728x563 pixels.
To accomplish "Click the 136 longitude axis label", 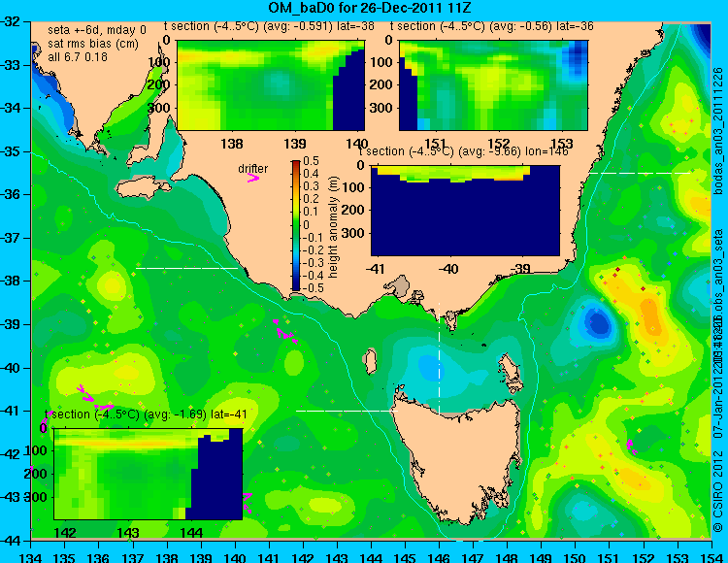I will (x=98, y=557).
